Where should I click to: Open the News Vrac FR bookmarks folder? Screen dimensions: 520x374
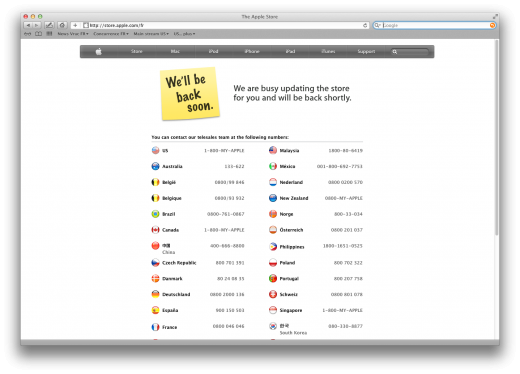tap(73, 34)
